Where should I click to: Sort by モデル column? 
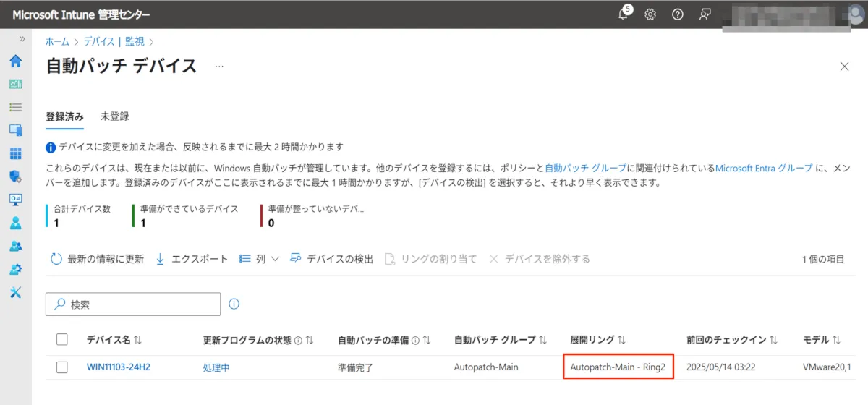click(822, 339)
